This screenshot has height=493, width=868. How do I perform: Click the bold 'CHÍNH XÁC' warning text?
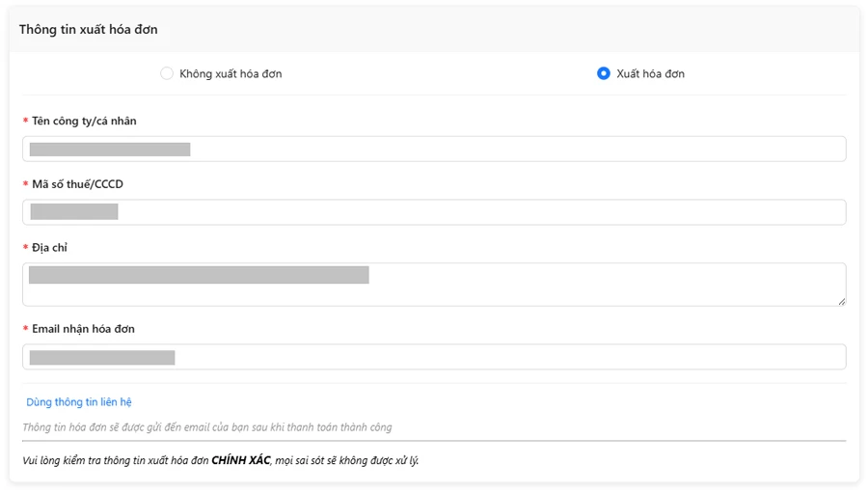coord(240,460)
